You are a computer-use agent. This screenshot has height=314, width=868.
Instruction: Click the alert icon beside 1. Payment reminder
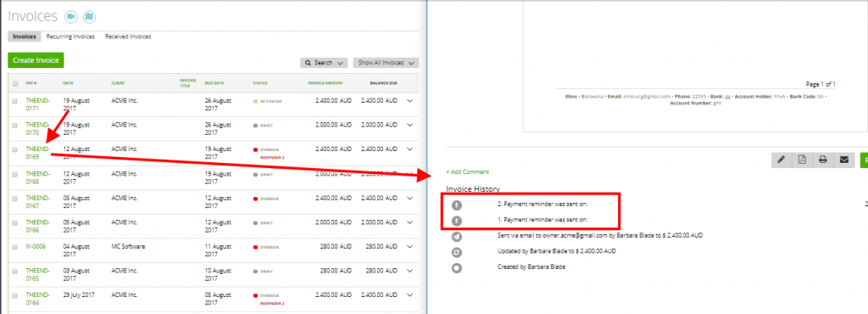457,221
